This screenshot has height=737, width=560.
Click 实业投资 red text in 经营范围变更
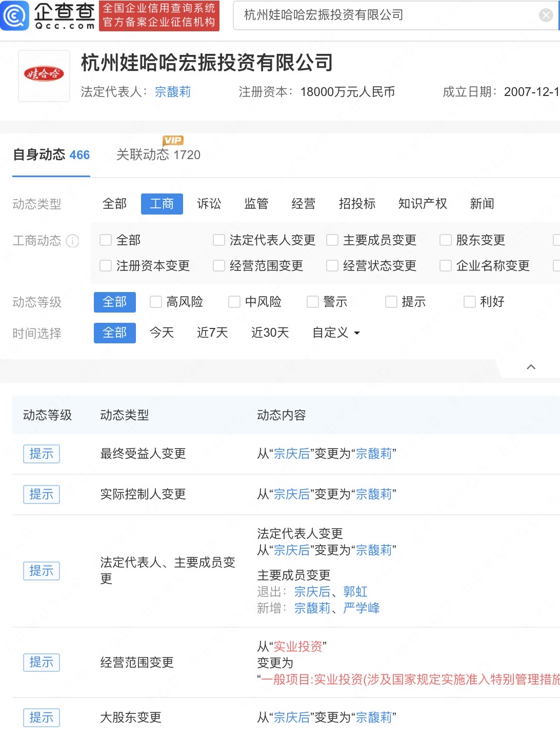[298, 646]
